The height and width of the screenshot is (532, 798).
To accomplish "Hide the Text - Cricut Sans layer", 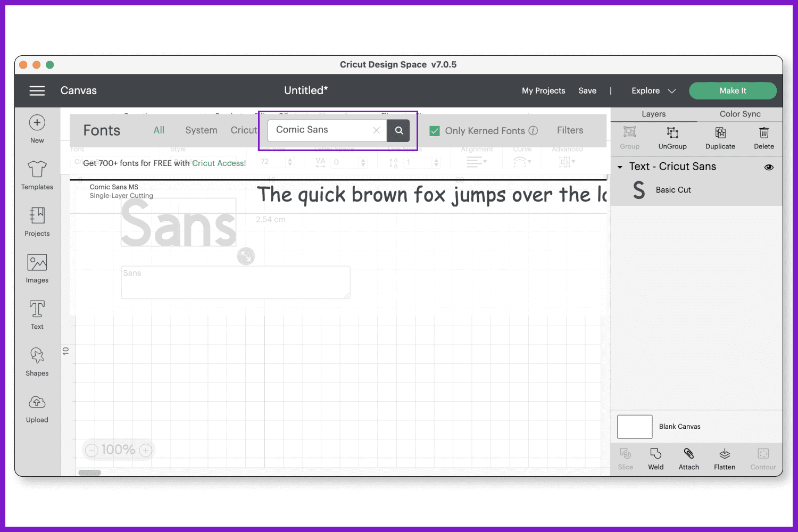I will [769, 167].
